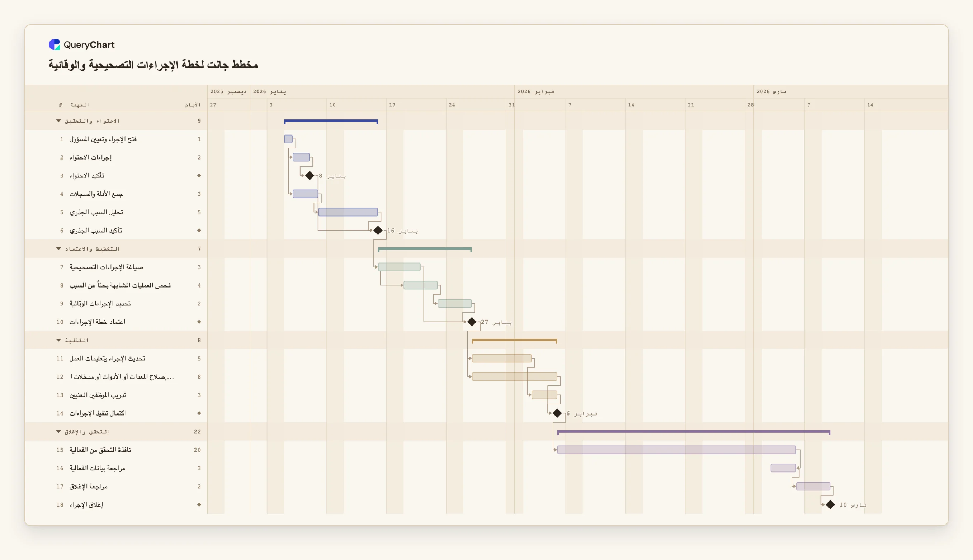Image resolution: width=973 pixels, height=560 pixels.
Task: Click milestone icon in إغلاق الإجراء row
Action: pyautogui.click(x=199, y=505)
